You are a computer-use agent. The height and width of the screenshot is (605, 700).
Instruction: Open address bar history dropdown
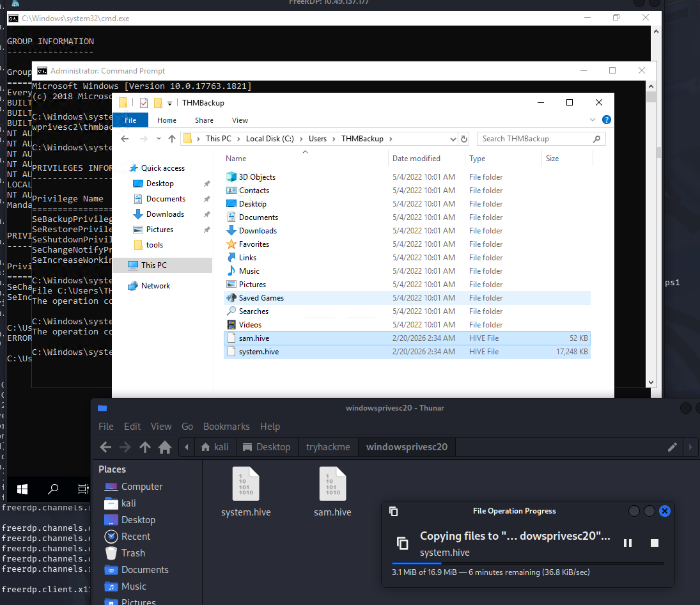click(453, 139)
